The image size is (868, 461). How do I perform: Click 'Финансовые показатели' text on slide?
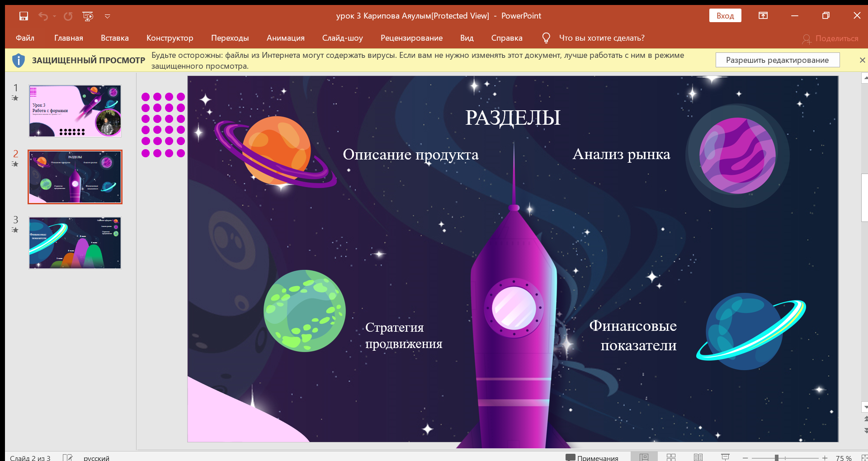tap(633, 335)
